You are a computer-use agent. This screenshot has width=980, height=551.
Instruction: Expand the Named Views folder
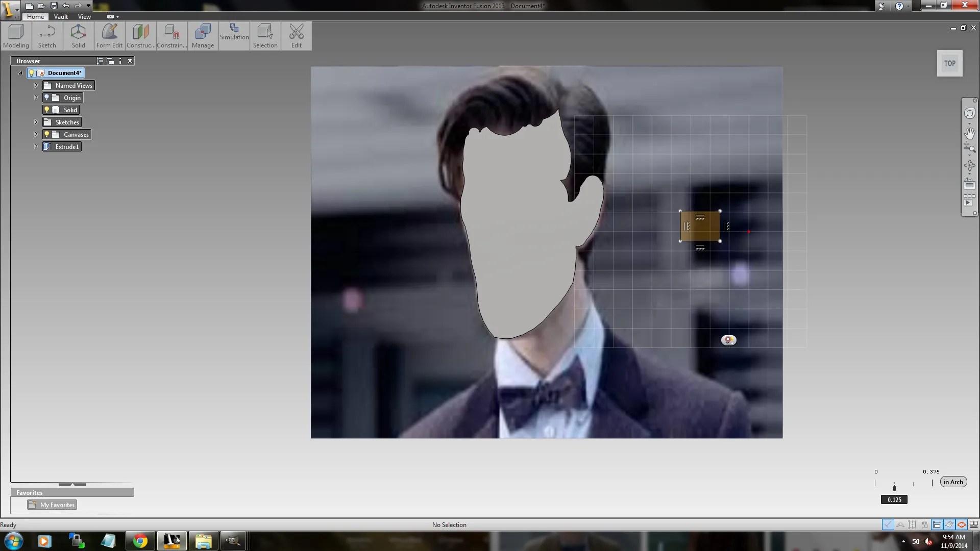tap(36, 85)
